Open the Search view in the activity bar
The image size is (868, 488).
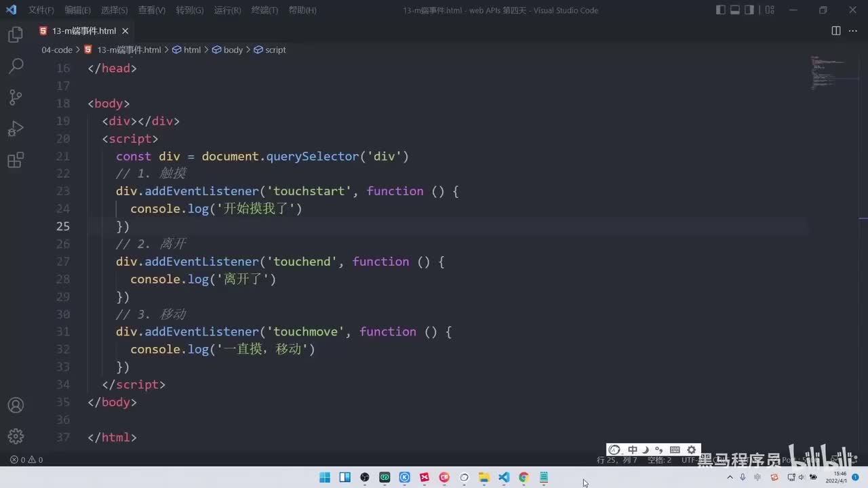16,66
